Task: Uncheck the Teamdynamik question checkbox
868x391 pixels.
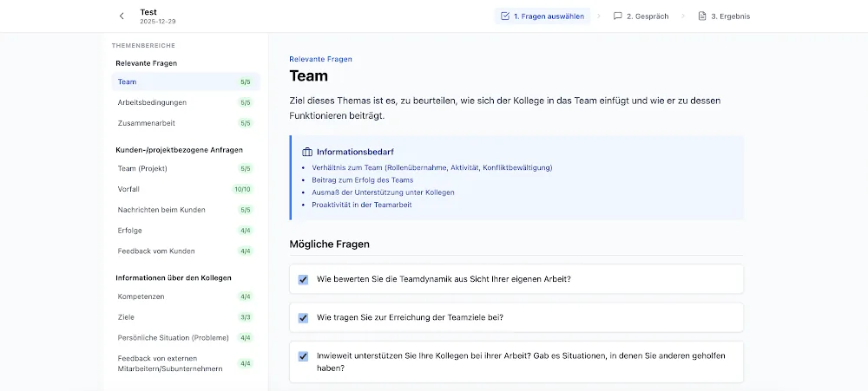Action: pos(303,279)
